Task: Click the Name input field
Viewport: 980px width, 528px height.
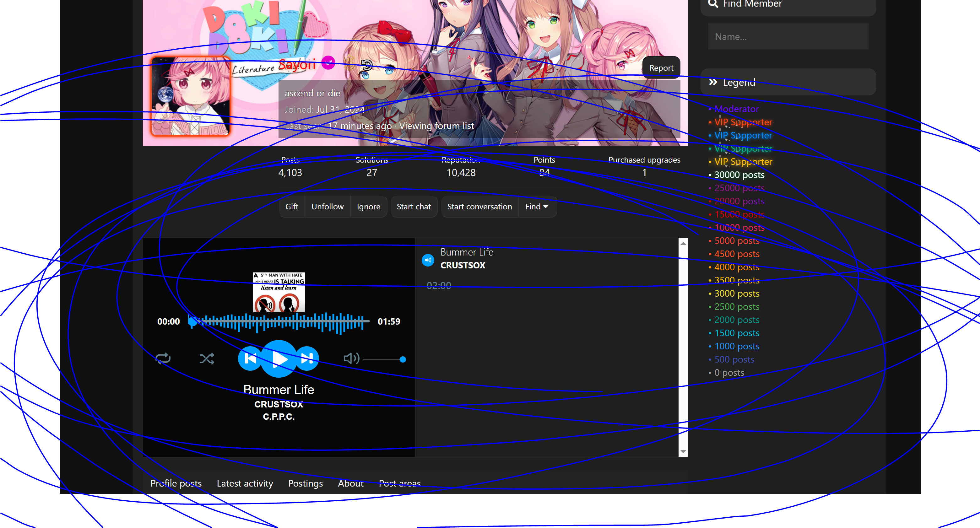Action: tap(788, 36)
